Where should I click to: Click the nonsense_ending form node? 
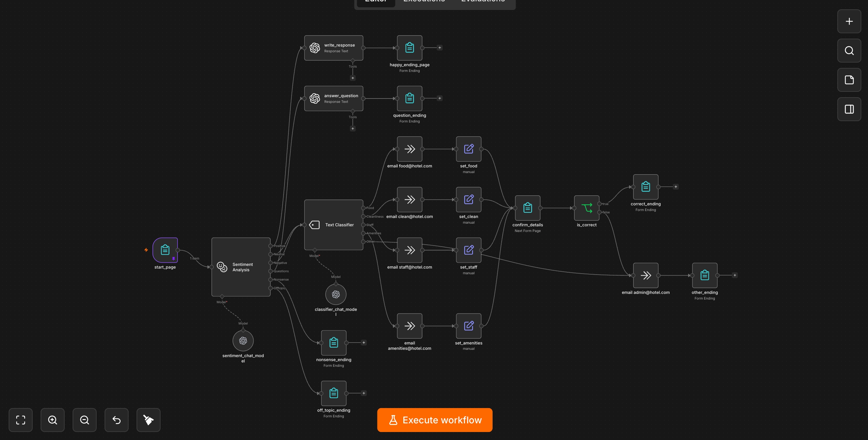coord(334,343)
